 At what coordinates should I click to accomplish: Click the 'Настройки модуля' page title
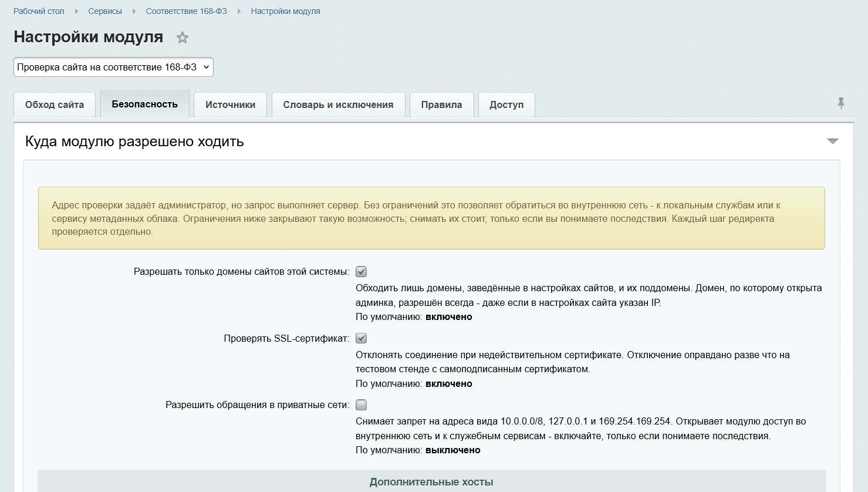click(89, 37)
